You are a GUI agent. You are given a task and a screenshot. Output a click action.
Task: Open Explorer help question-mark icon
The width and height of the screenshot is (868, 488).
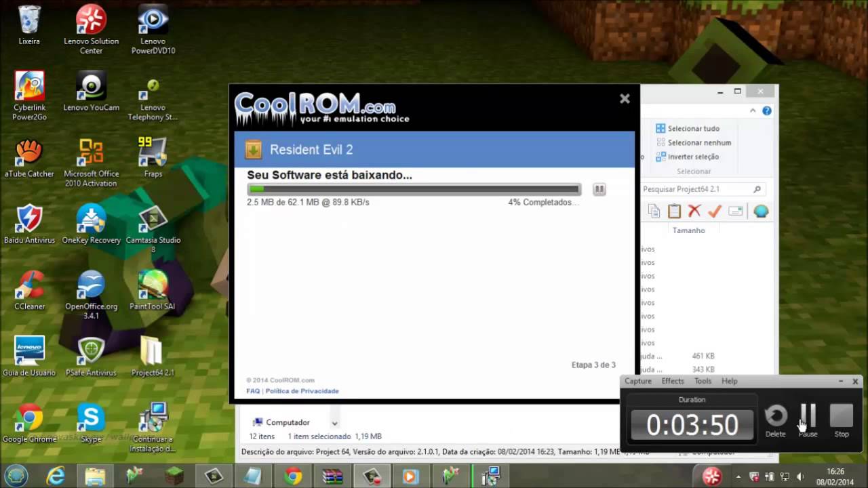(x=767, y=110)
